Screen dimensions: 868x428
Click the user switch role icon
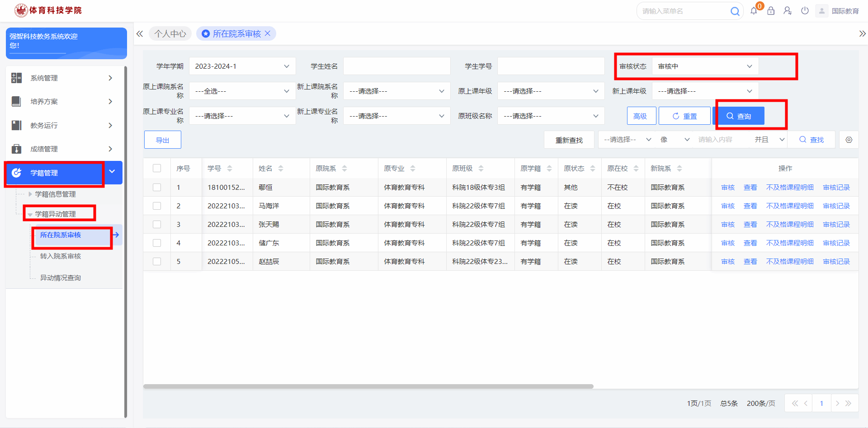788,11
